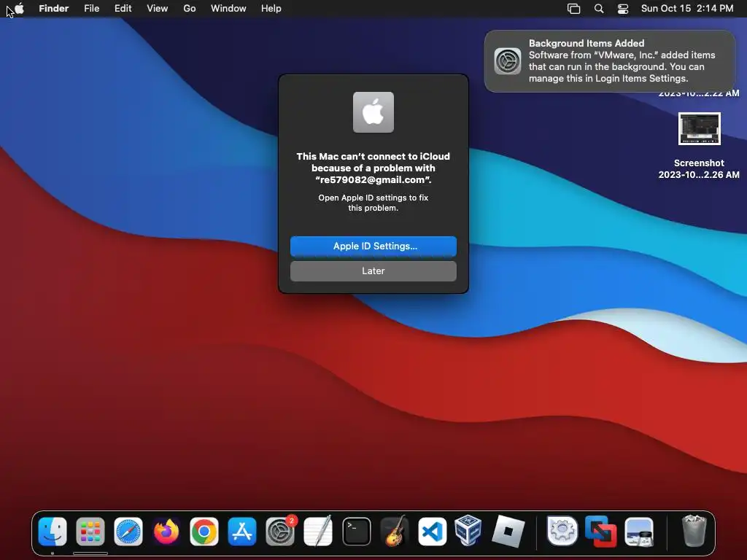
Task: Click the Screenshot 2023-10...2.26 AM file name
Action: [699, 169]
